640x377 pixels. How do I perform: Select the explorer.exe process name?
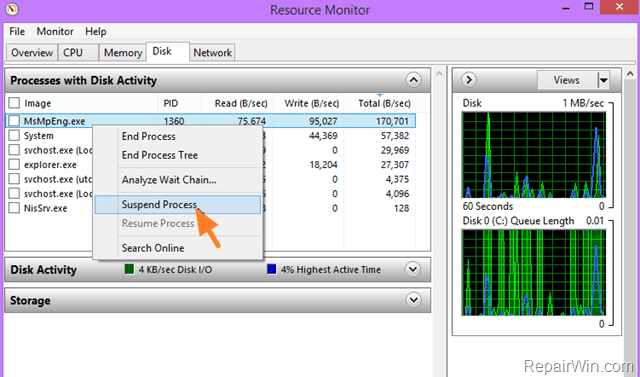pyautogui.click(x=50, y=165)
